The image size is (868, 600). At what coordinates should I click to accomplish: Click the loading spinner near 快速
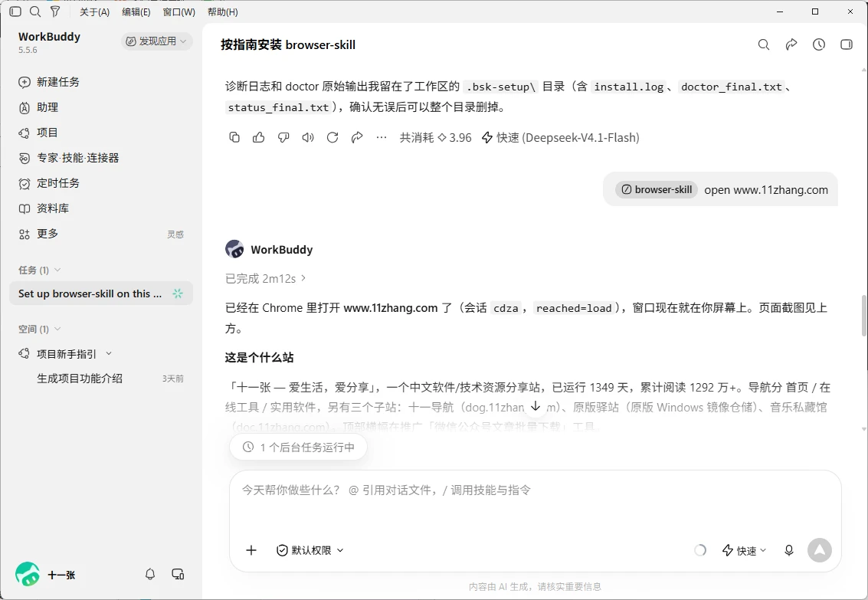700,550
